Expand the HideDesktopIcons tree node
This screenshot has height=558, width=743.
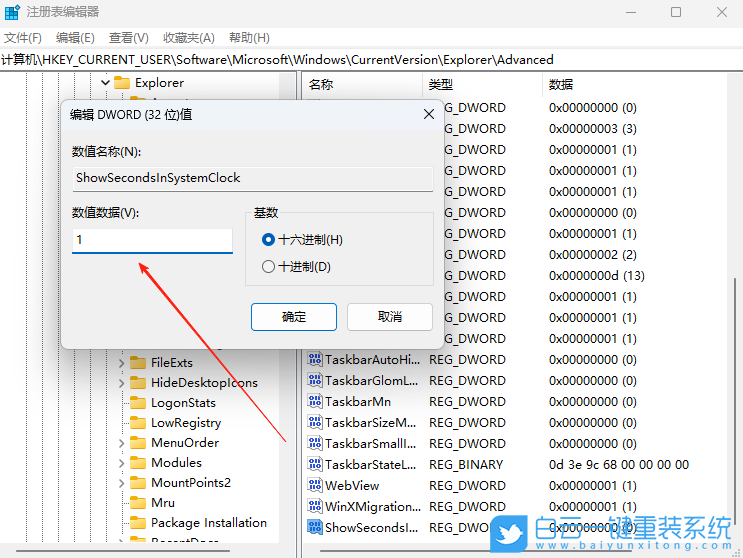pyautogui.click(x=121, y=383)
